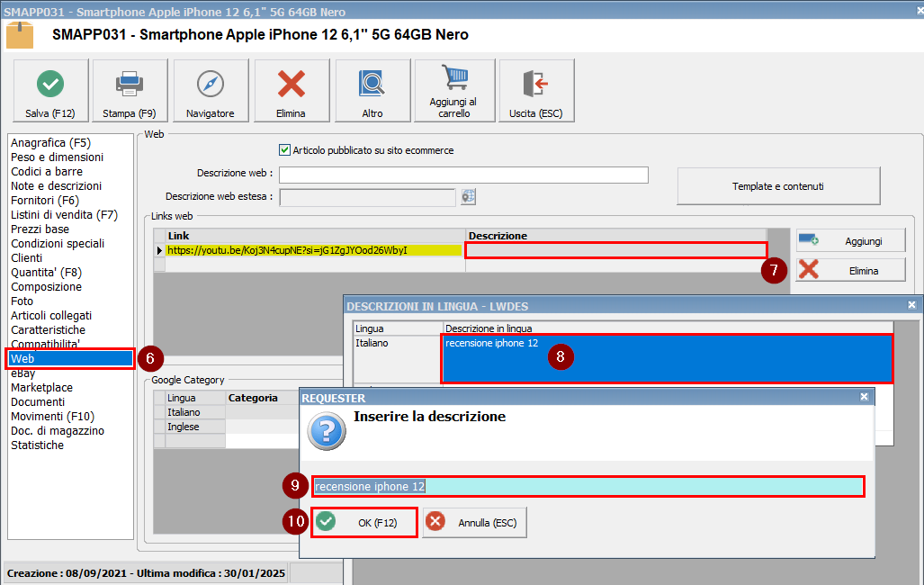924x585 pixels.
Task: Click Lingua column header in Google Category
Action: tap(195, 398)
